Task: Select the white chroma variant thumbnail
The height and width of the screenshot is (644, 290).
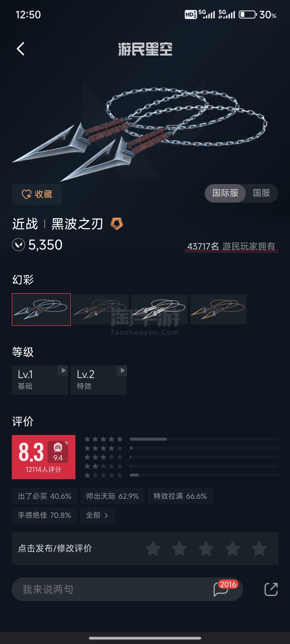Action: [160, 309]
